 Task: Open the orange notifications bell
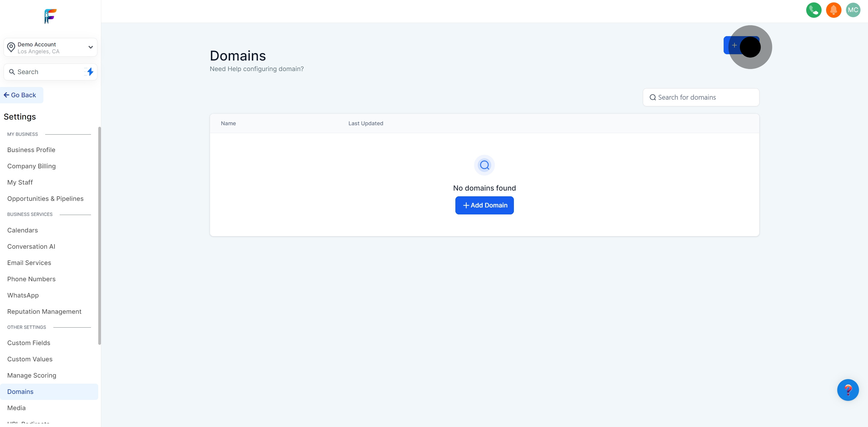click(x=833, y=10)
